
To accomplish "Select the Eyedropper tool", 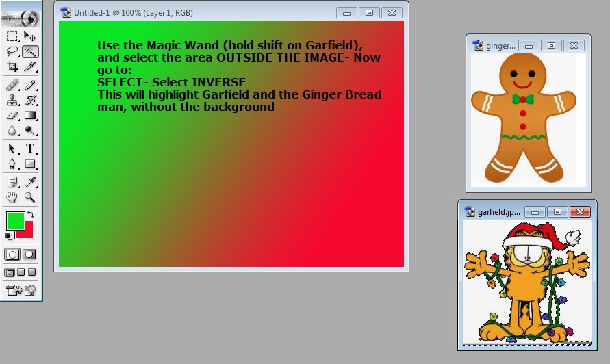I will click(x=30, y=182).
